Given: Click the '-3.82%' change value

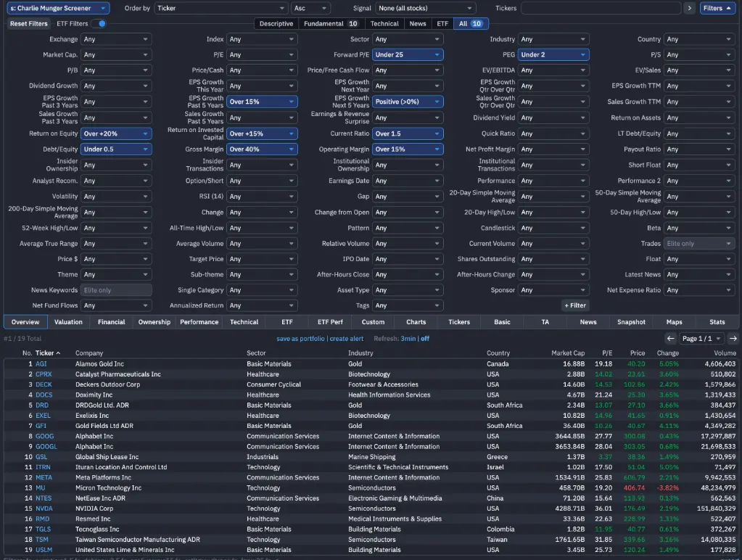Looking at the screenshot, I should pos(667,487).
